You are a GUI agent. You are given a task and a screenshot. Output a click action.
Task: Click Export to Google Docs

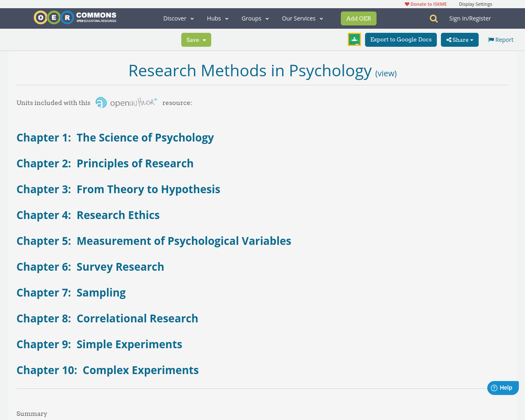point(401,39)
